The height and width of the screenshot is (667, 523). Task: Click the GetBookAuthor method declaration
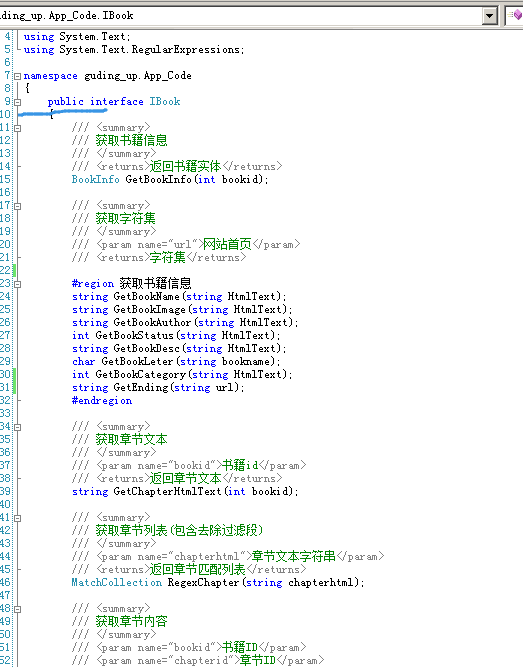tap(185, 322)
